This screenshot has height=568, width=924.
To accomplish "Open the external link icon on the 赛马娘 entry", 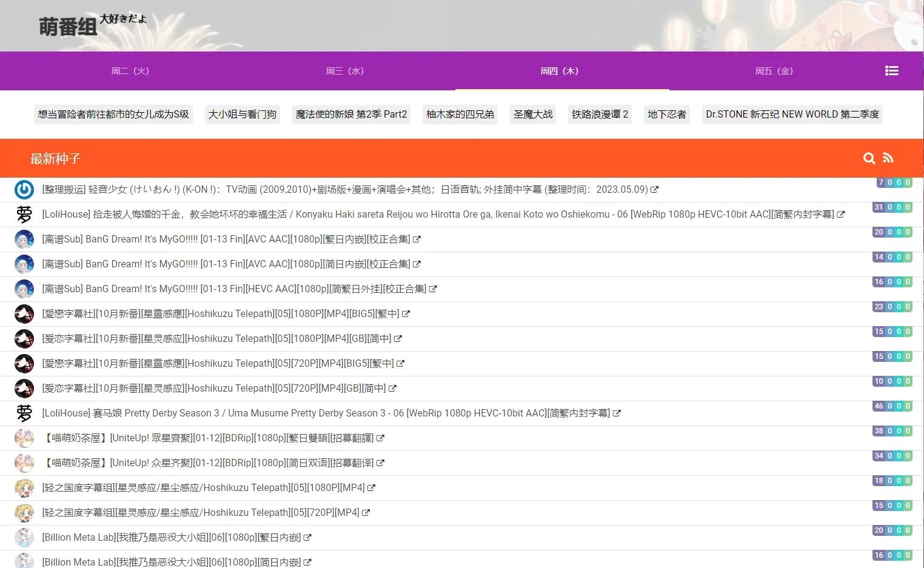I will [x=617, y=413].
